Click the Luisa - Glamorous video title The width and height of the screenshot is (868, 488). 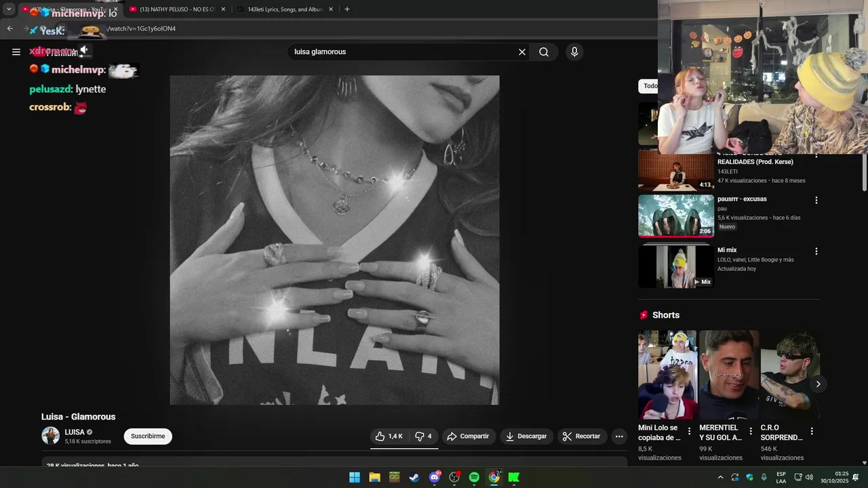coord(78,417)
